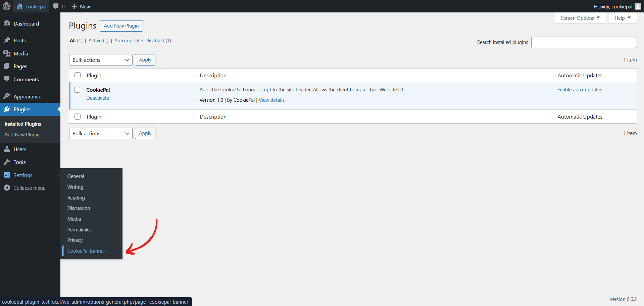The height and width of the screenshot is (306, 644).
Task: Check the CookiePal plugin row checkbox
Action: pos(77,90)
